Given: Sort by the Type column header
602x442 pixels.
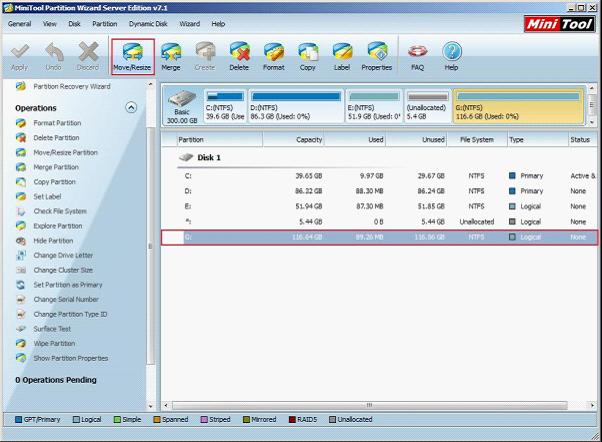Looking at the screenshot, I should [538, 140].
